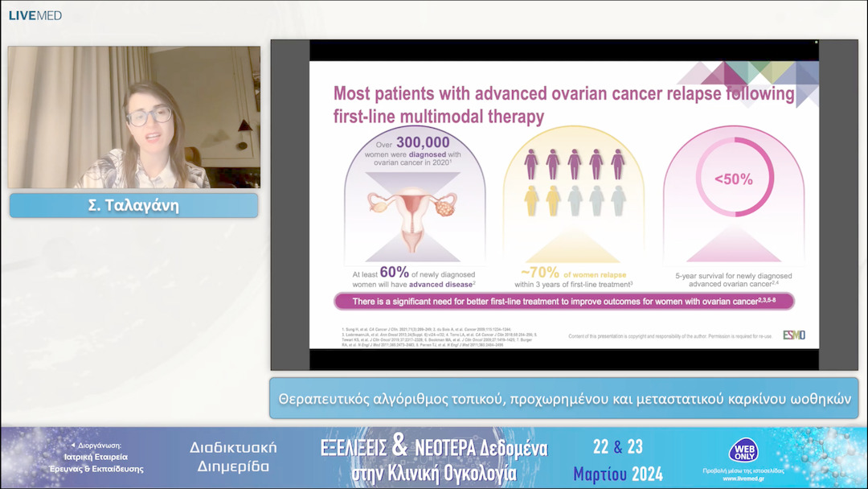Click the slide copyright notice text
This screenshot has height=489, width=868.
coord(669,336)
